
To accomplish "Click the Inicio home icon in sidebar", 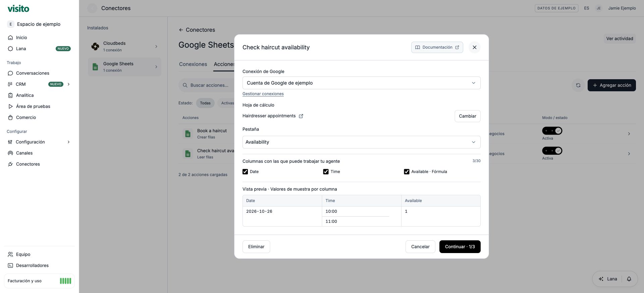I will (x=10, y=38).
